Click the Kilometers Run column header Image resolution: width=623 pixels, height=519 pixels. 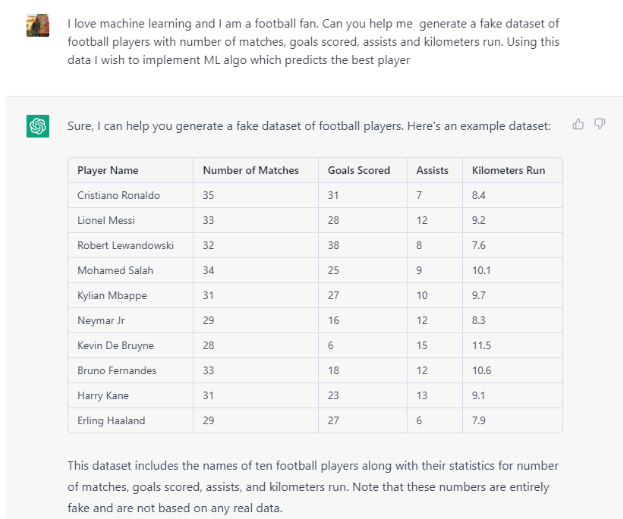(509, 170)
